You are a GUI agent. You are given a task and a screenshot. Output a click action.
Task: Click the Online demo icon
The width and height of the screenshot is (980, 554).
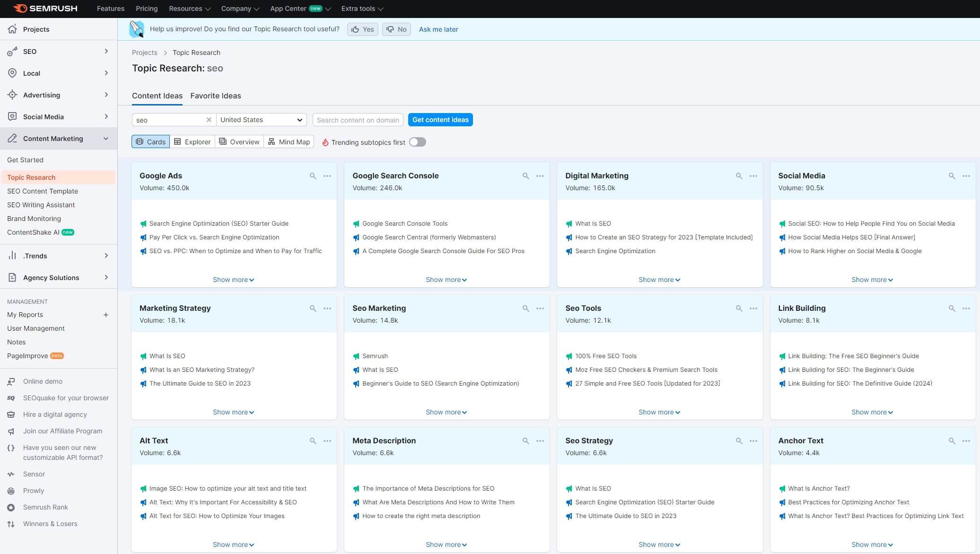pos(11,381)
